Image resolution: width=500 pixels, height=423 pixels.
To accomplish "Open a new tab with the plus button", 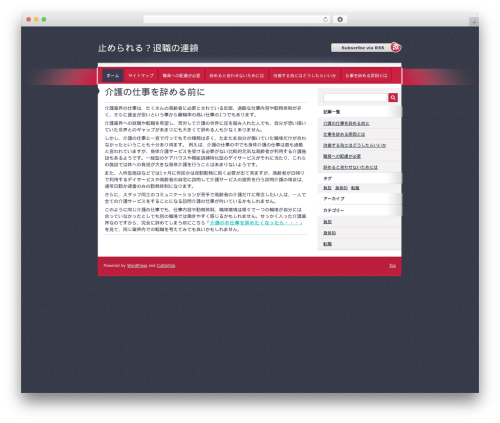I will pos(474,22).
